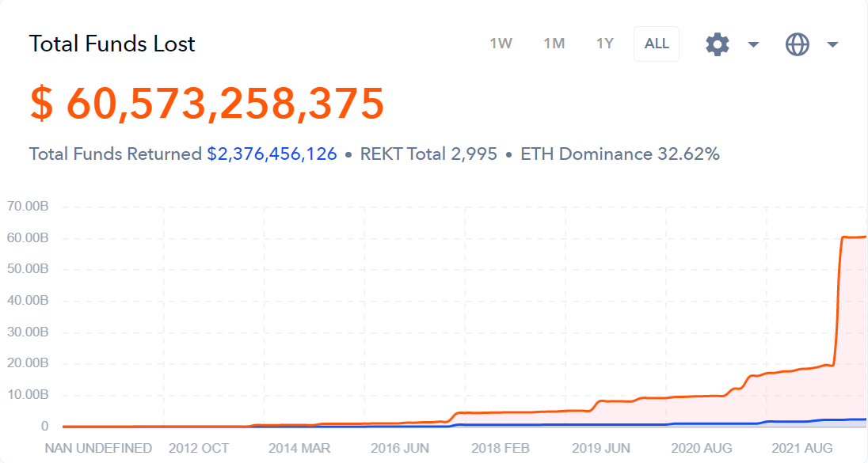Click the globe network icon
The image size is (868, 463).
(798, 44)
